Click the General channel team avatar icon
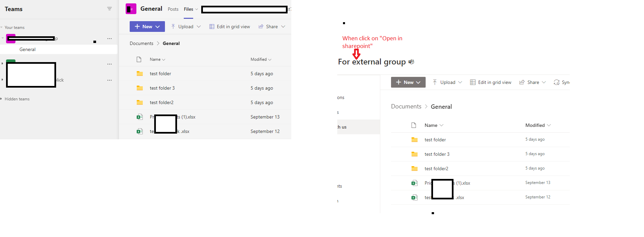Screen dimensions: 644x237 131,9
